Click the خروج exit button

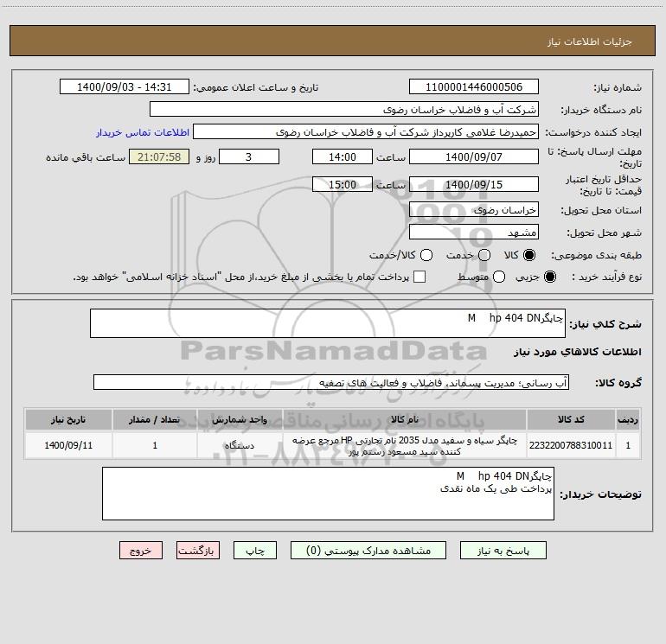coord(141,551)
